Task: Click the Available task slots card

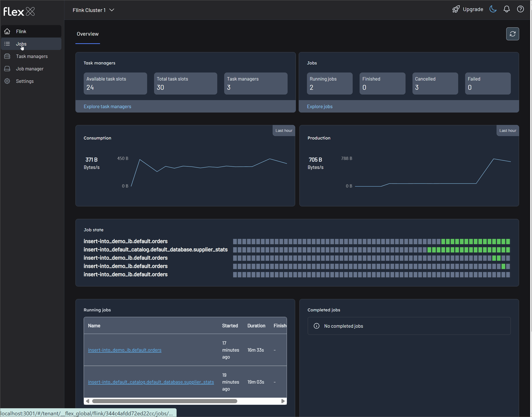Action: [115, 83]
